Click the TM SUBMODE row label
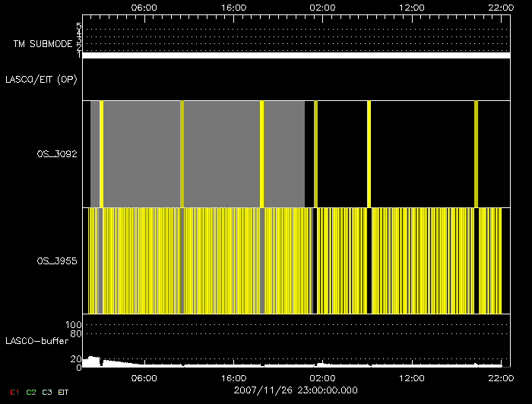 tap(43, 44)
